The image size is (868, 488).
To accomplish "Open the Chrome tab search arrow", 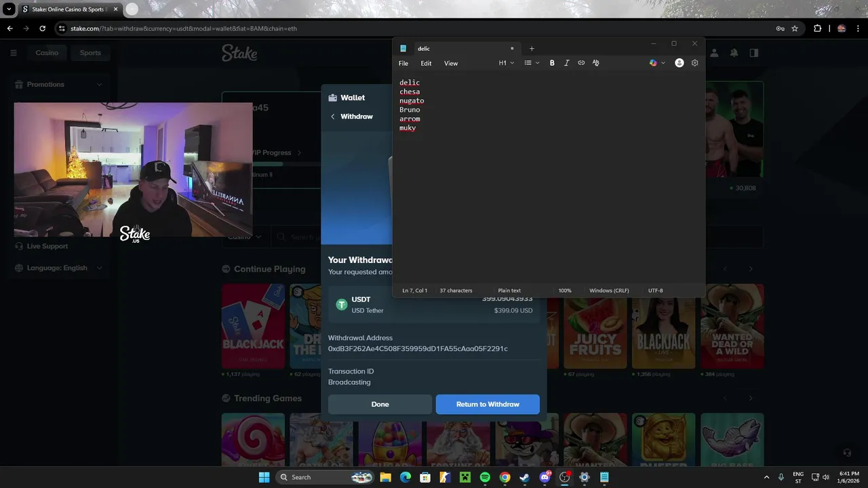I will 9,9.
